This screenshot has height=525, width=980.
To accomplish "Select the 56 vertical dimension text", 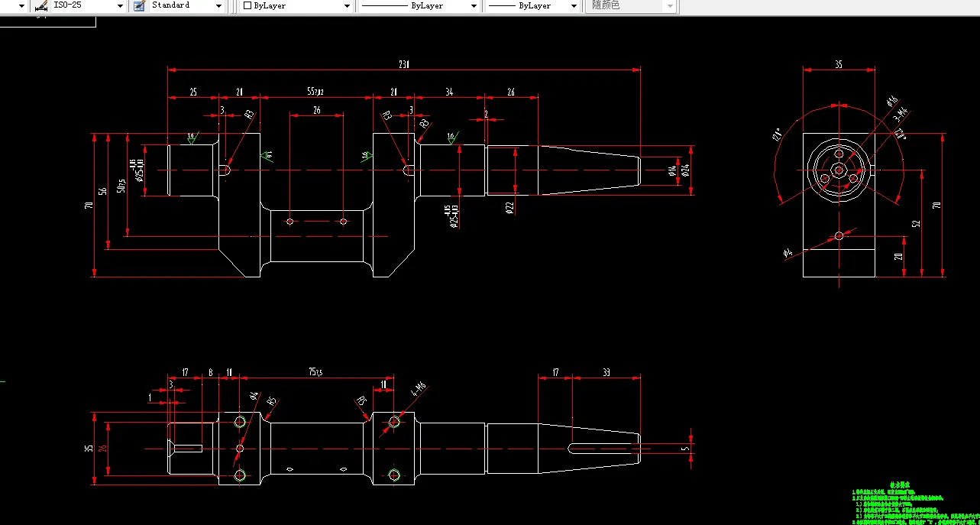I will (104, 191).
